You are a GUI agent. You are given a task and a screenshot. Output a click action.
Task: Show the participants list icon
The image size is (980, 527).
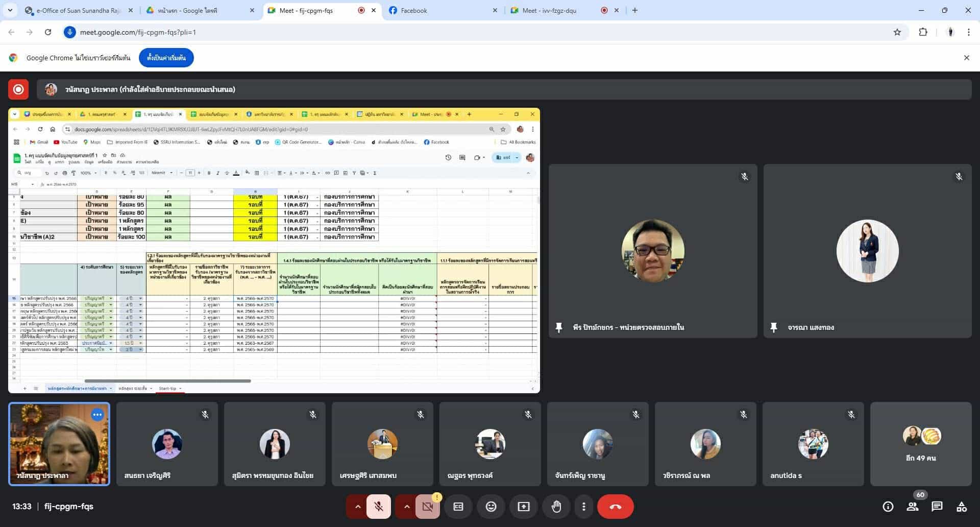[x=912, y=507]
